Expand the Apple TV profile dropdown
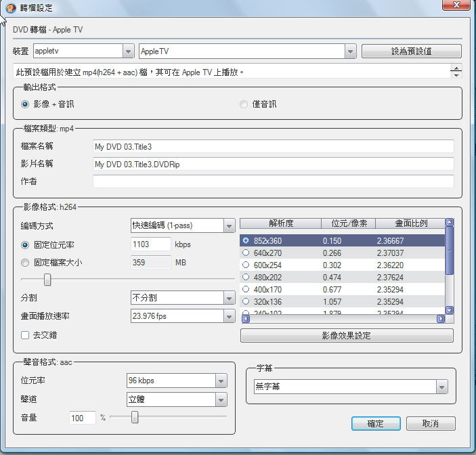This screenshot has width=476, height=455. click(x=350, y=51)
